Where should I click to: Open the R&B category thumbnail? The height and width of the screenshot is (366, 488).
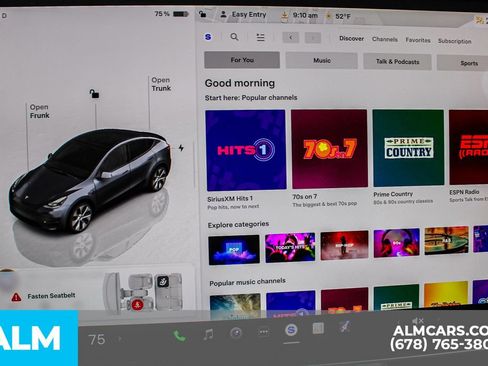(x=446, y=241)
